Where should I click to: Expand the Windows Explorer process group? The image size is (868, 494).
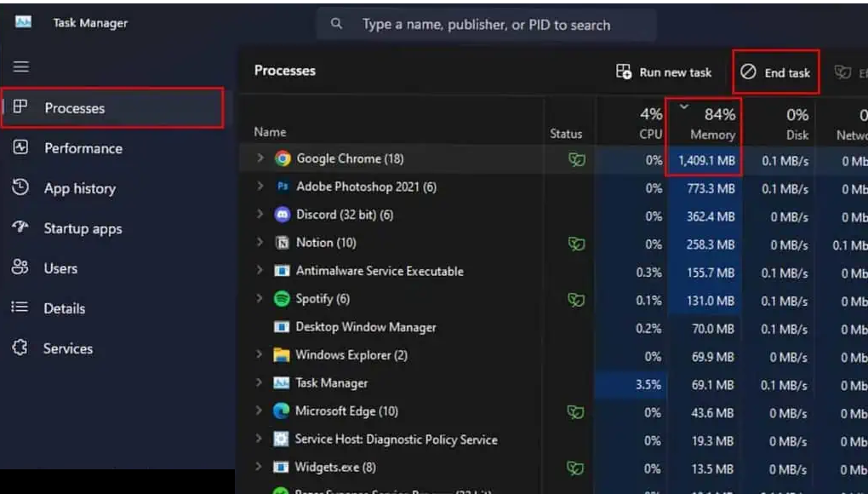click(x=259, y=354)
